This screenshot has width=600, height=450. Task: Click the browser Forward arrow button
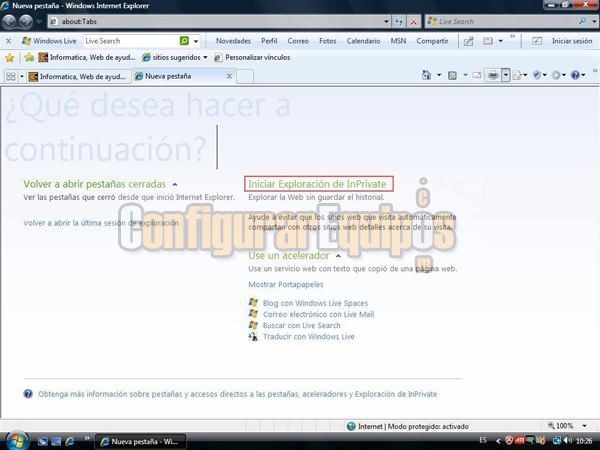pos(26,21)
